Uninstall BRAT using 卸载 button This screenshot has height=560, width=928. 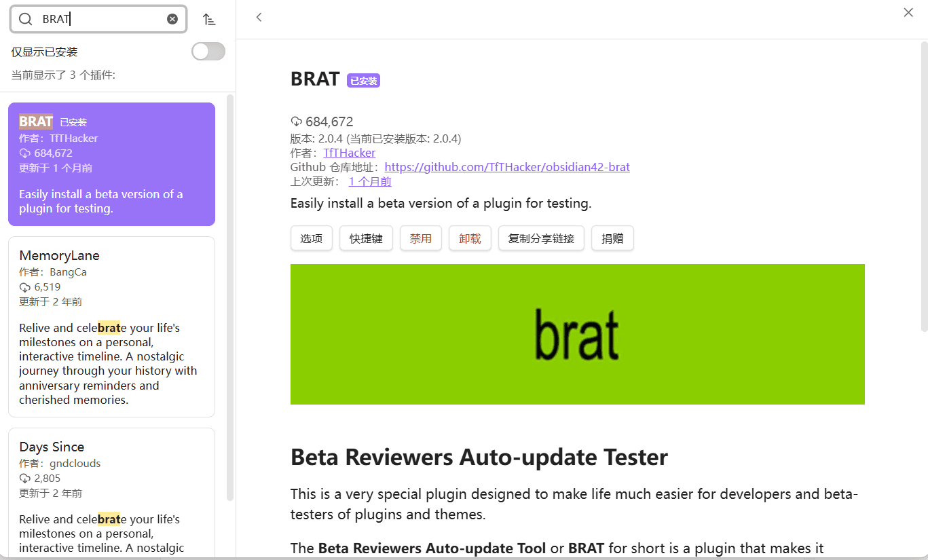[470, 238]
